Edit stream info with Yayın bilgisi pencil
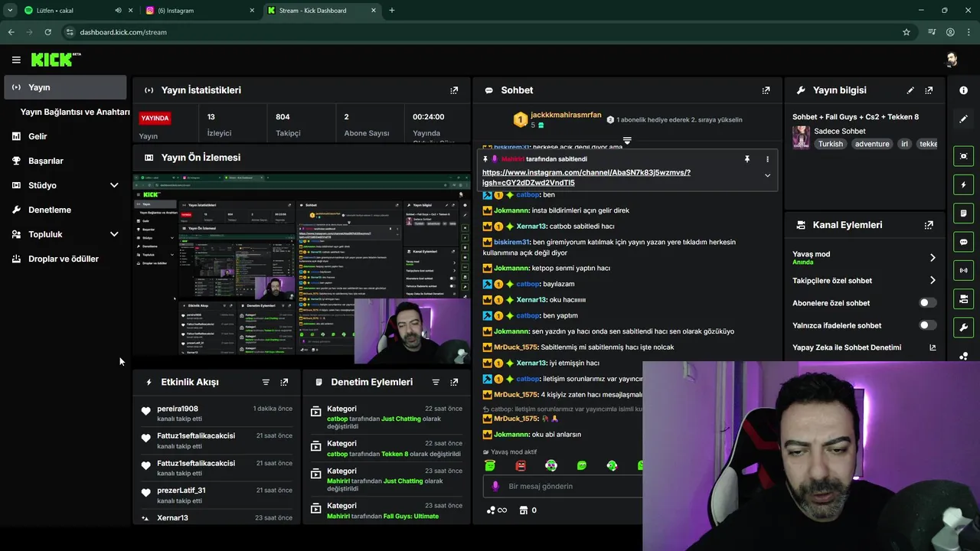980x551 pixels. (910, 90)
